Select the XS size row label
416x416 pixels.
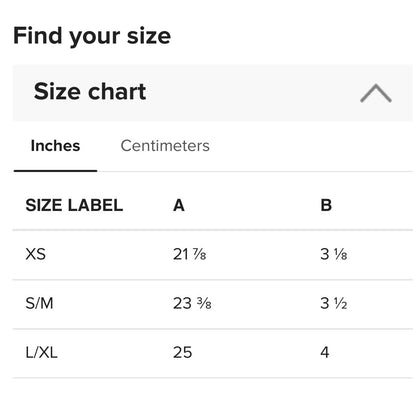tap(36, 254)
